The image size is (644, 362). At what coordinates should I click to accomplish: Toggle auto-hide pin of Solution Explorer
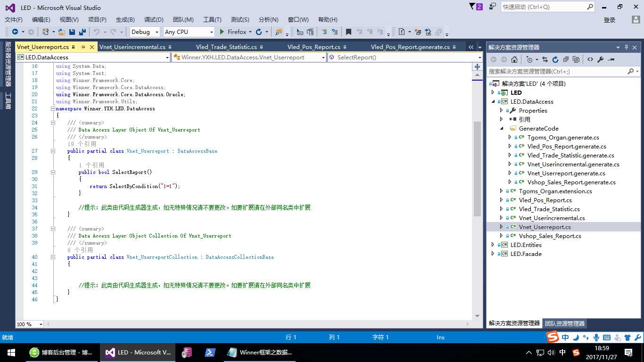pyautogui.click(x=627, y=47)
